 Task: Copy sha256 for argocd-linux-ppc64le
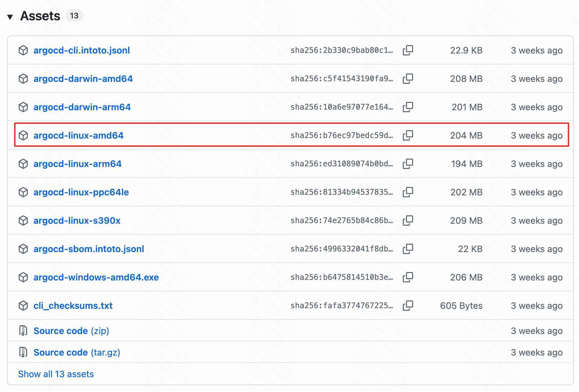pos(408,192)
